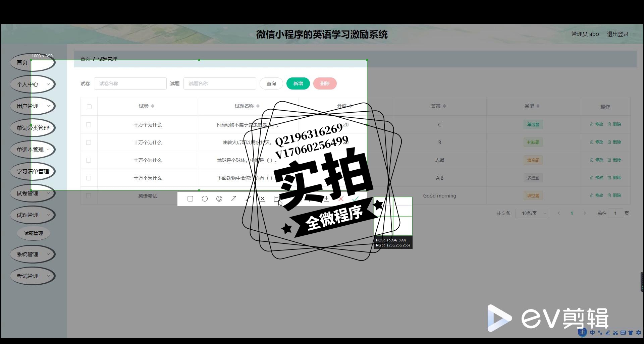Collapse the 试题管理 parent menu

[33, 215]
